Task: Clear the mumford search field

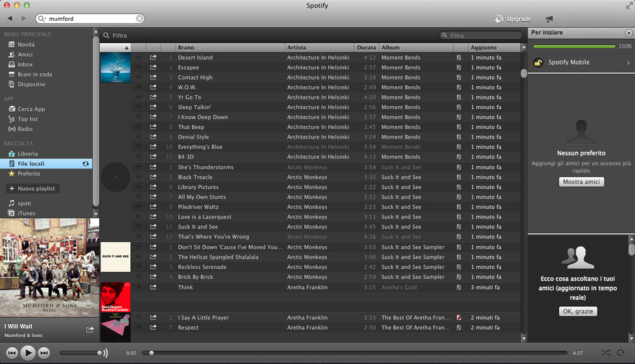Action: pos(139,19)
